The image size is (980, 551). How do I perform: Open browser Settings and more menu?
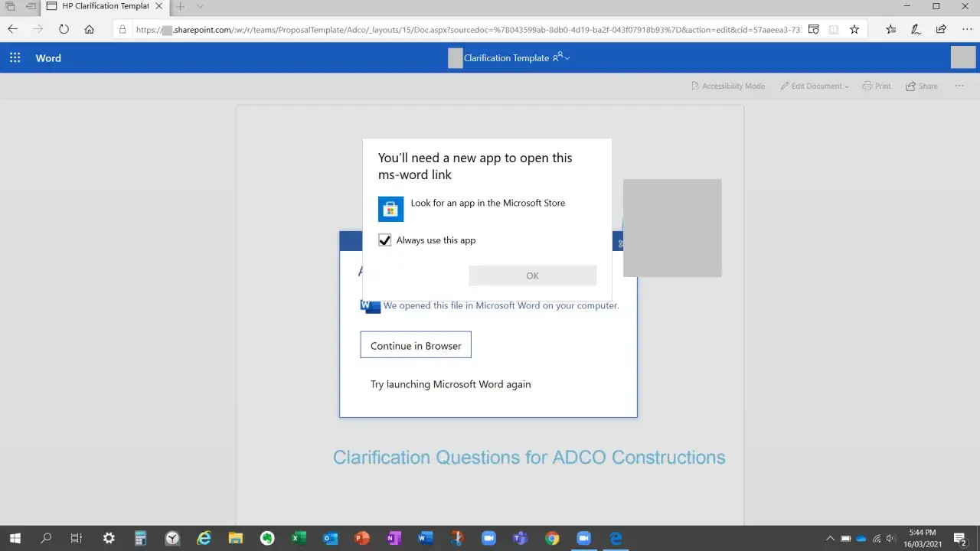[x=967, y=30]
